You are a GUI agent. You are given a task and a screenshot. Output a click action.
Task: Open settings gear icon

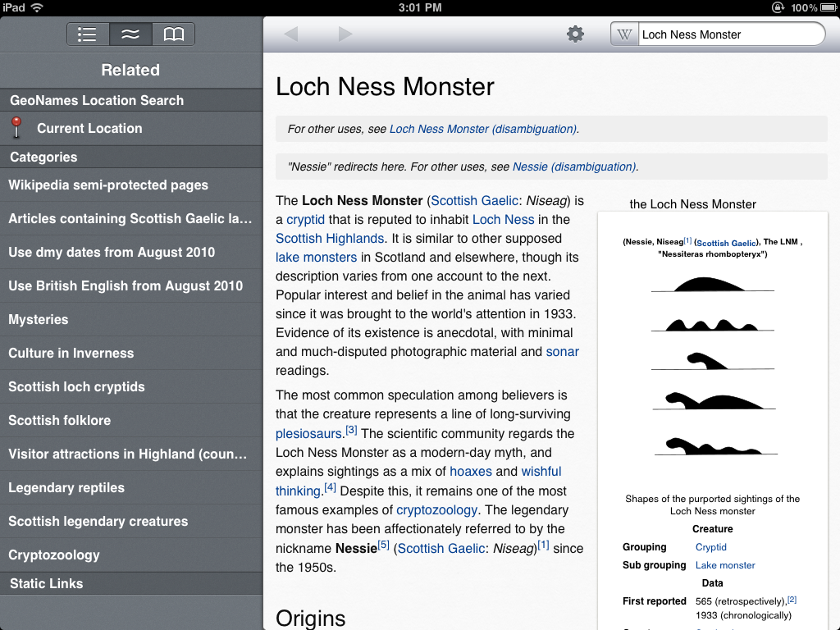[576, 34]
